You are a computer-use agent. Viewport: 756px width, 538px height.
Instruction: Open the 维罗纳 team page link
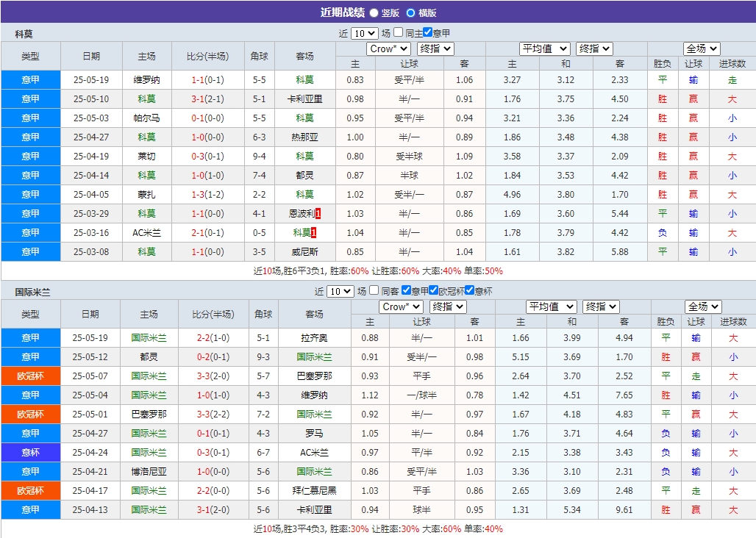(147, 79)
